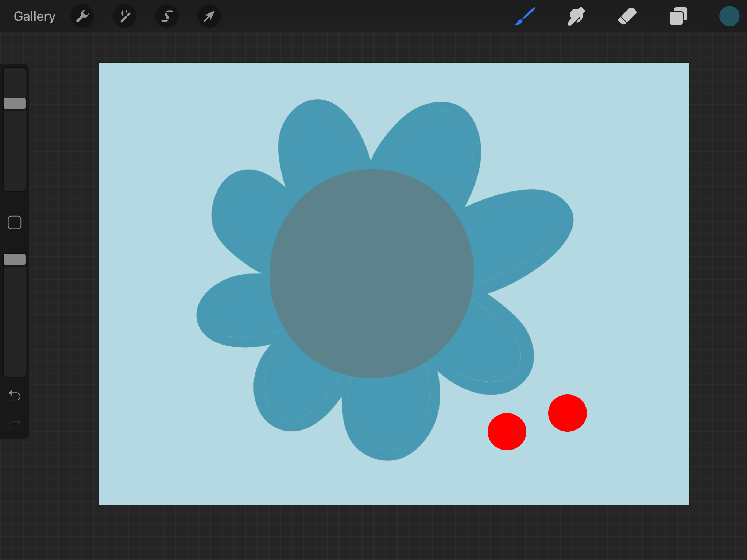Click the left red dot on canvas
The width and height of the screenshot is (747, 560).
507,432
